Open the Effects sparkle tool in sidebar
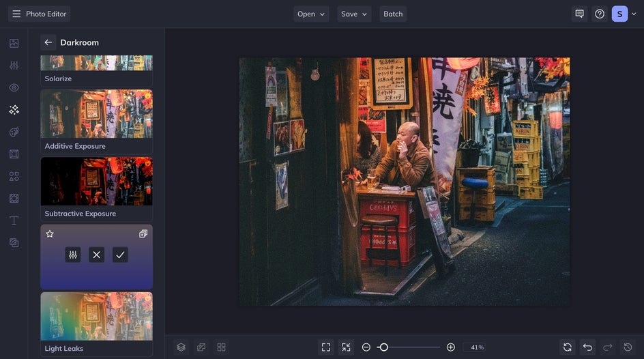This screenshot has width=644, height=359. tap(14, 110)
